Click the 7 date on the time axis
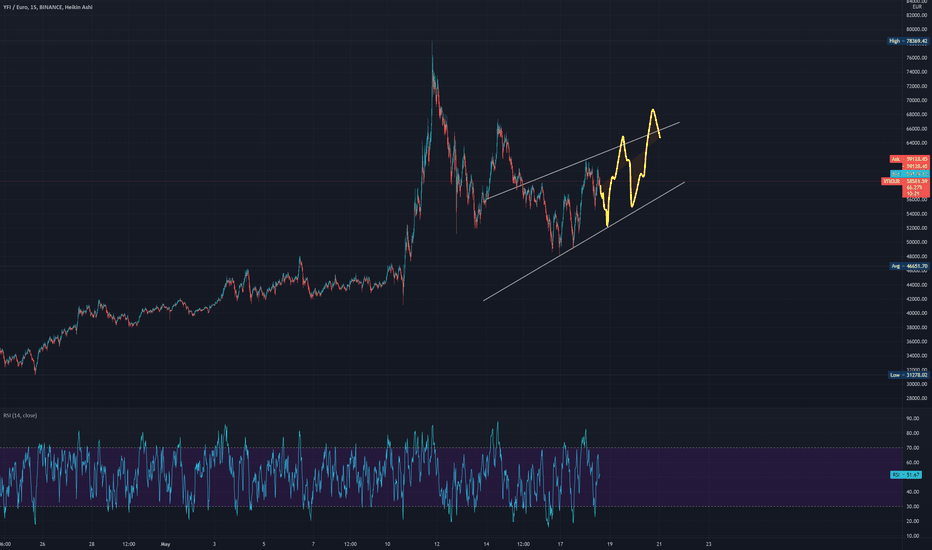Viewport: 932px width, 550px height. pyautogui.click(x=313, y=543)
